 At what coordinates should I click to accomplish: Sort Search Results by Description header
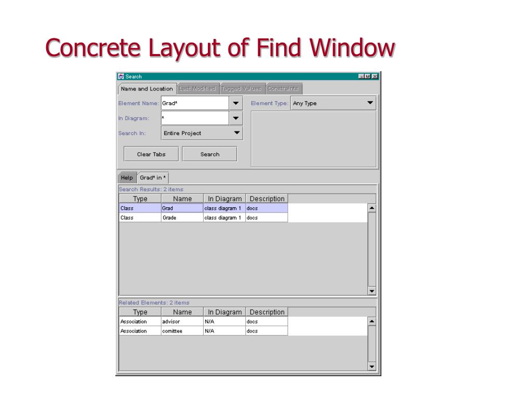pos(267,199)
